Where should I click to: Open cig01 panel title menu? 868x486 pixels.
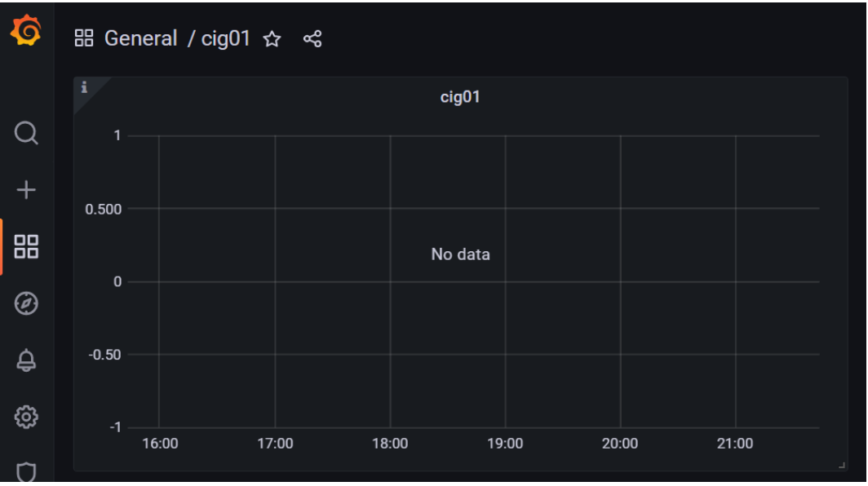click(460, 97)
